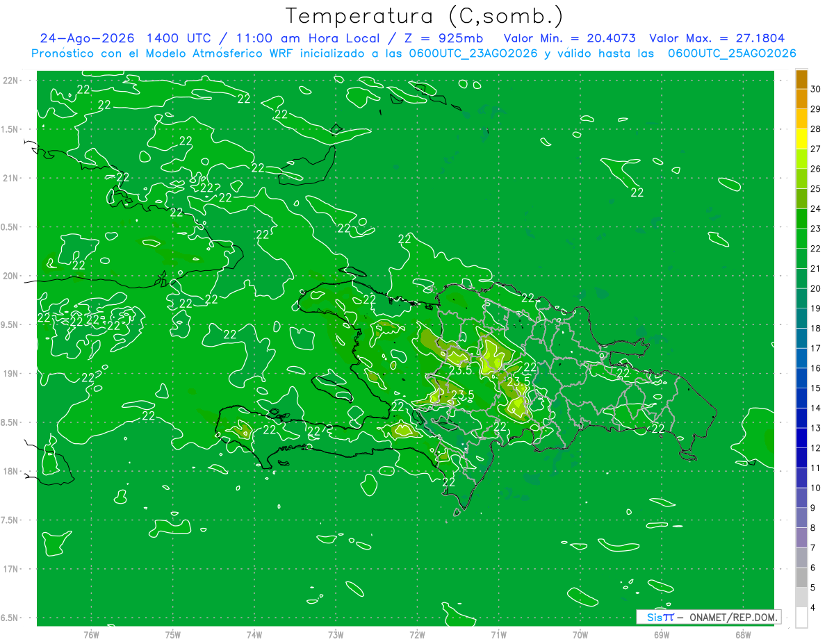Click the "18N" latitude axis label
The width and height of the screenshot is (834, 644).
click(12, 471)
